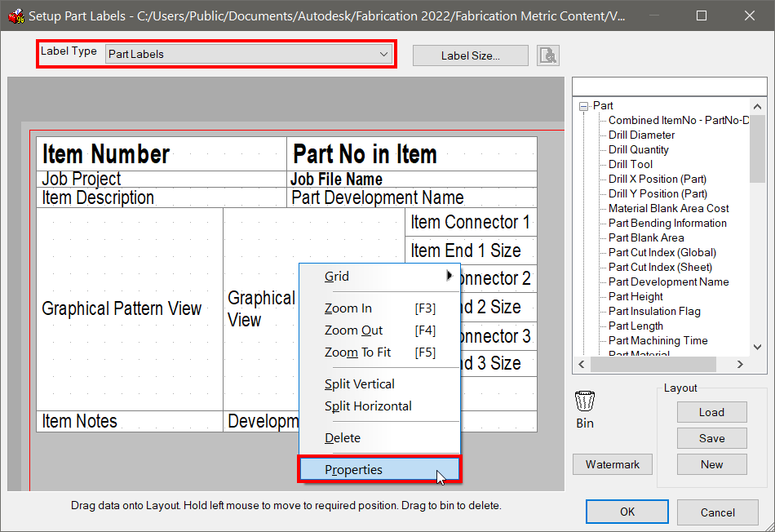Click the Bin trash icon
This screenshot has width=775, height=532.
tap(584, 400)
